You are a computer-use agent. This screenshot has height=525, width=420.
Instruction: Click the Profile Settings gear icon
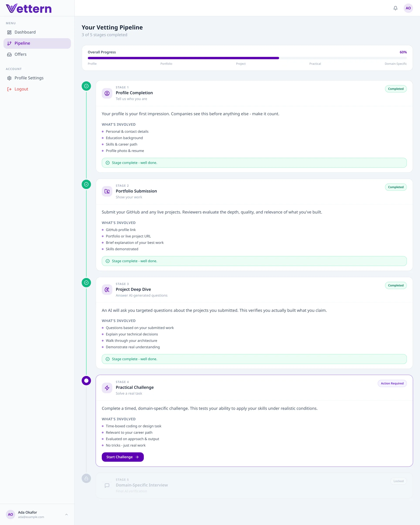pyautogui.click(x=9, y=78)
